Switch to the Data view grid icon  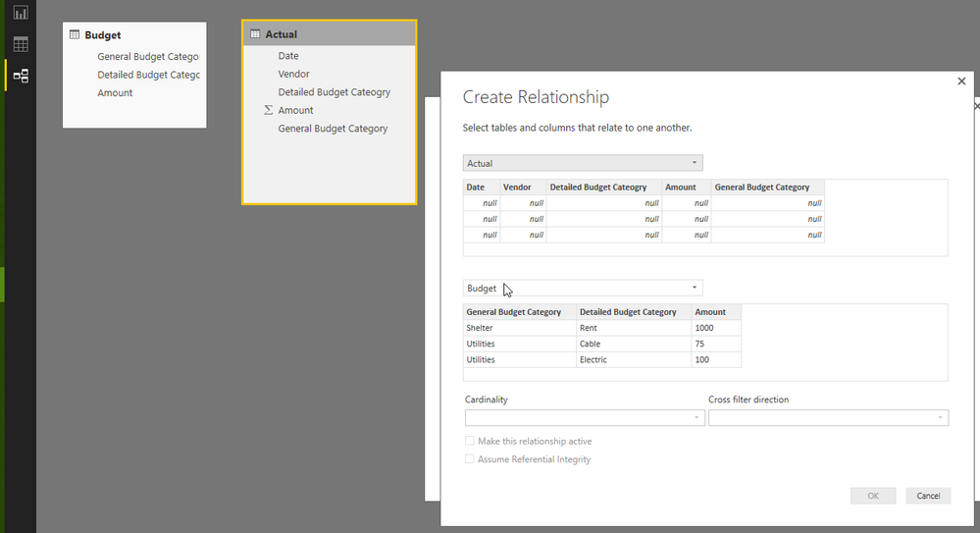21,44
